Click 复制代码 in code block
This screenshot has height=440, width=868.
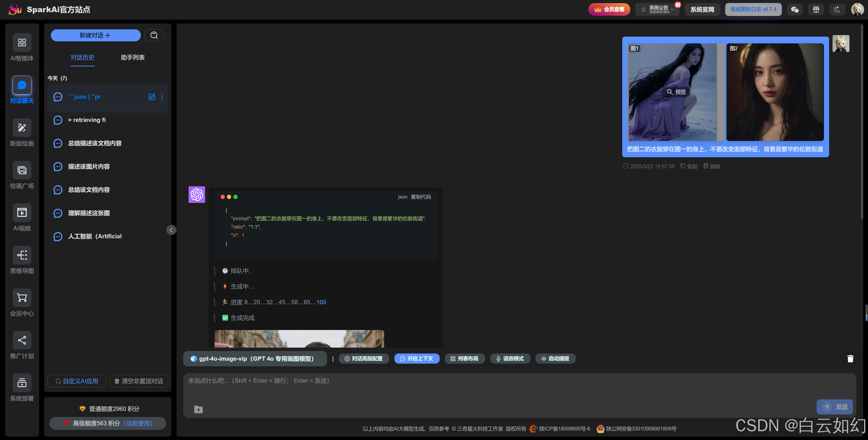tap(421, 197)
